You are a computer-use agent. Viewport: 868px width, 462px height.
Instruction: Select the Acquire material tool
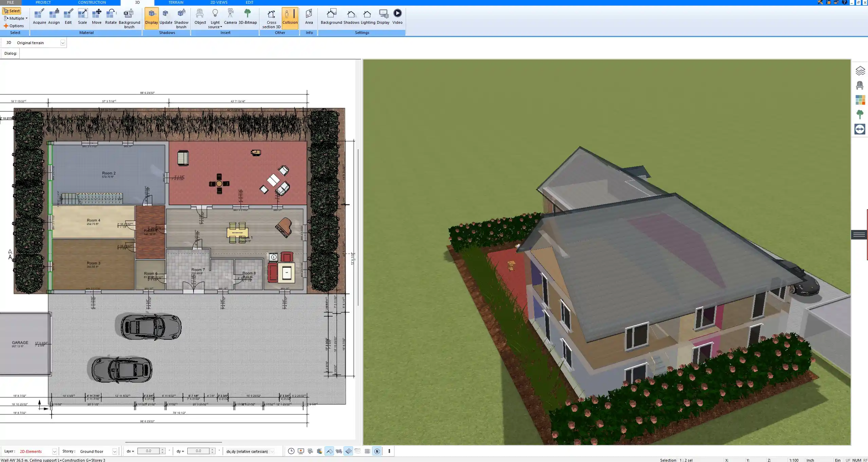point(39,17)
